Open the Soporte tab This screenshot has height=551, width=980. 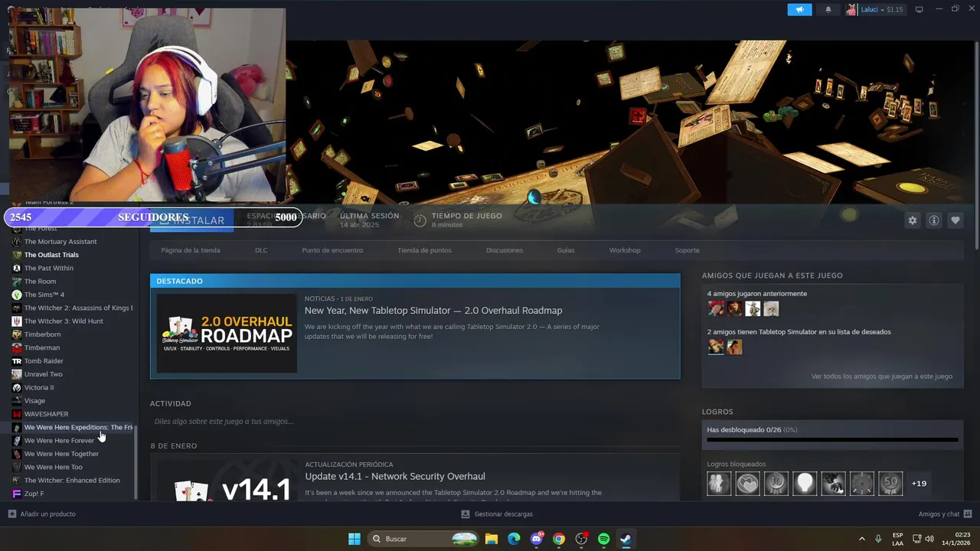coord(687,250)
